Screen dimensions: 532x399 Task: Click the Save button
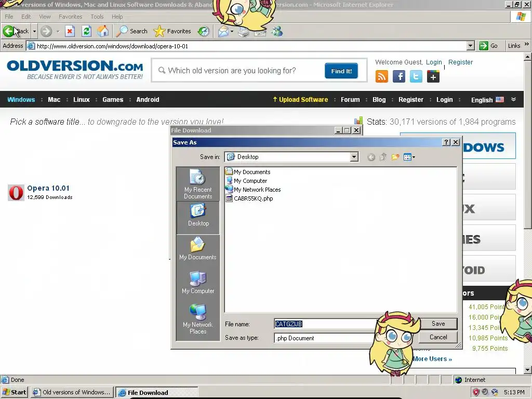(438, 324)
